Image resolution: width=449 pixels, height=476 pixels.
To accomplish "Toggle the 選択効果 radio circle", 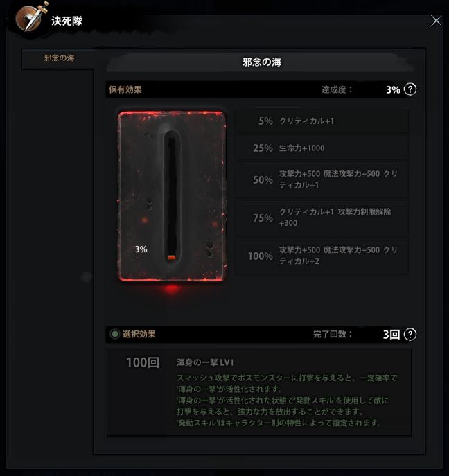I will coord(115,334).
